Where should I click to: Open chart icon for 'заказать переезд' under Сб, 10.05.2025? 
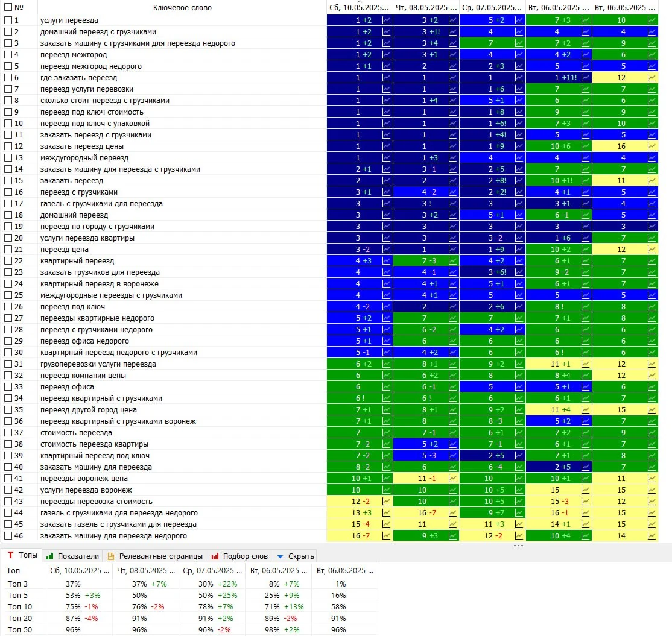(386, 181)
